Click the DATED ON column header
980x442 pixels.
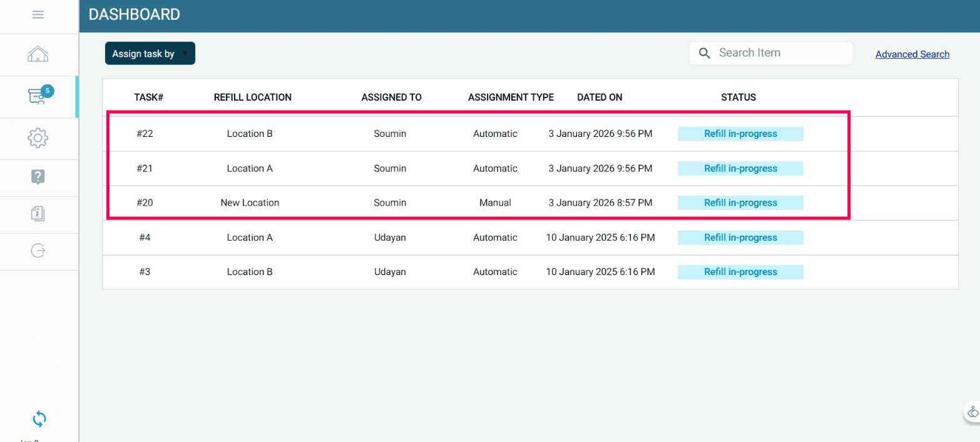coord(600,98)
